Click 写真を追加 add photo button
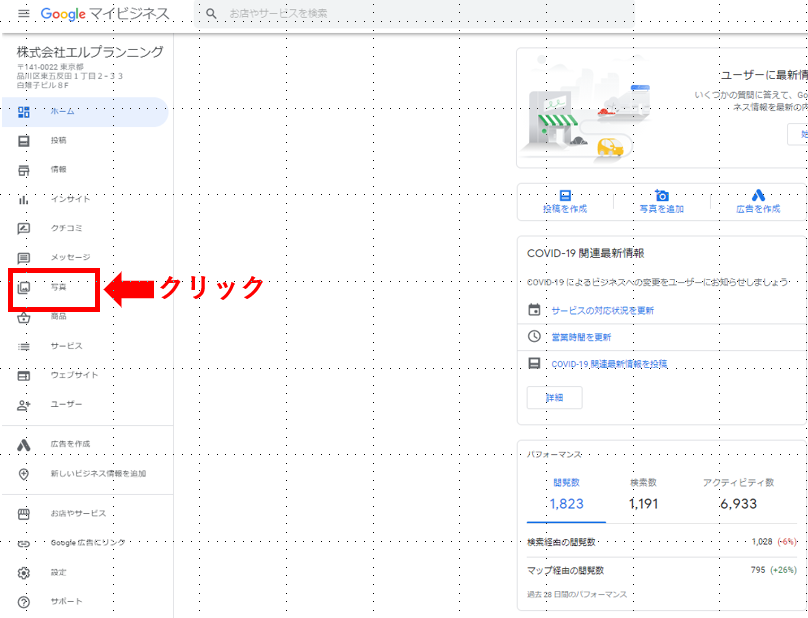Viewport: 808px width, 618px height. tap(662, 202)
